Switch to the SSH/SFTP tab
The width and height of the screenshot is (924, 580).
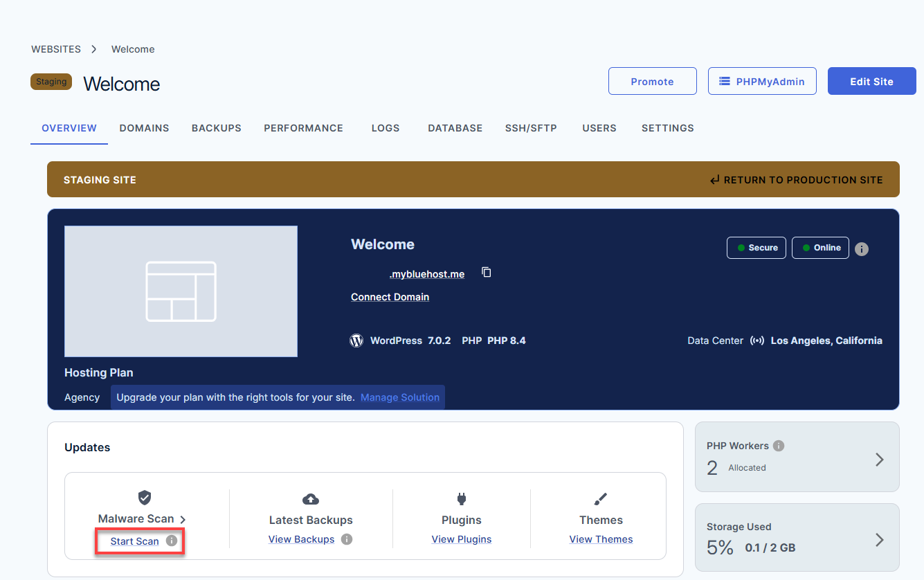531,128
